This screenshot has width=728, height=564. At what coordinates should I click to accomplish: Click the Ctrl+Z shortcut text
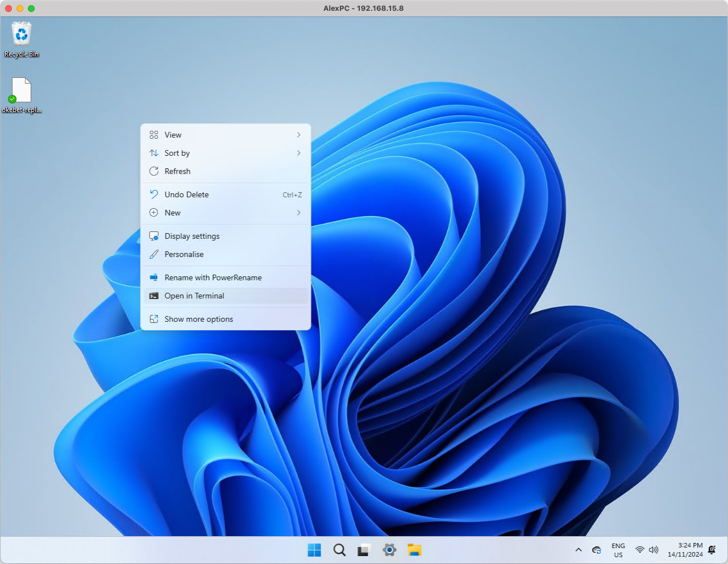pyautogui.click(x=292, y=194)
